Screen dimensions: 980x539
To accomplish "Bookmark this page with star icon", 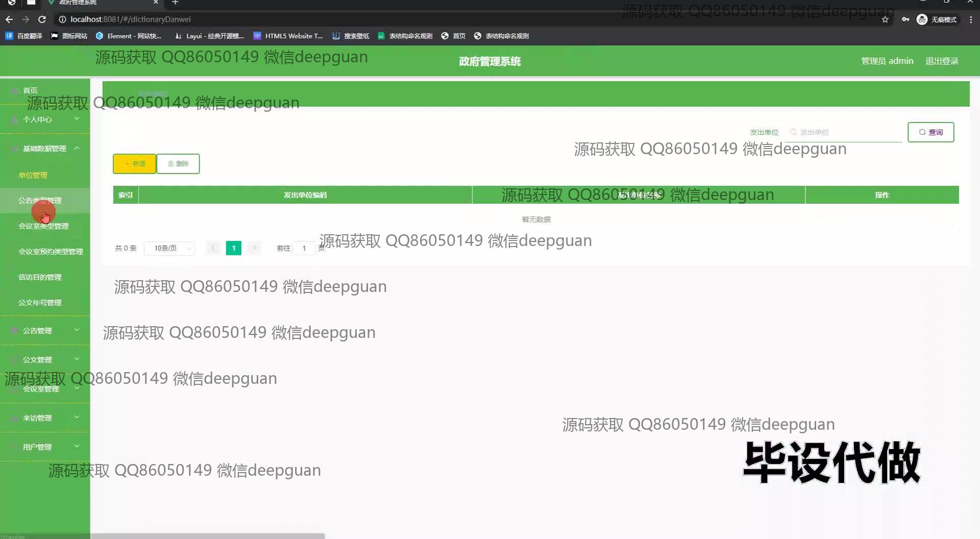I will (885, 19).
